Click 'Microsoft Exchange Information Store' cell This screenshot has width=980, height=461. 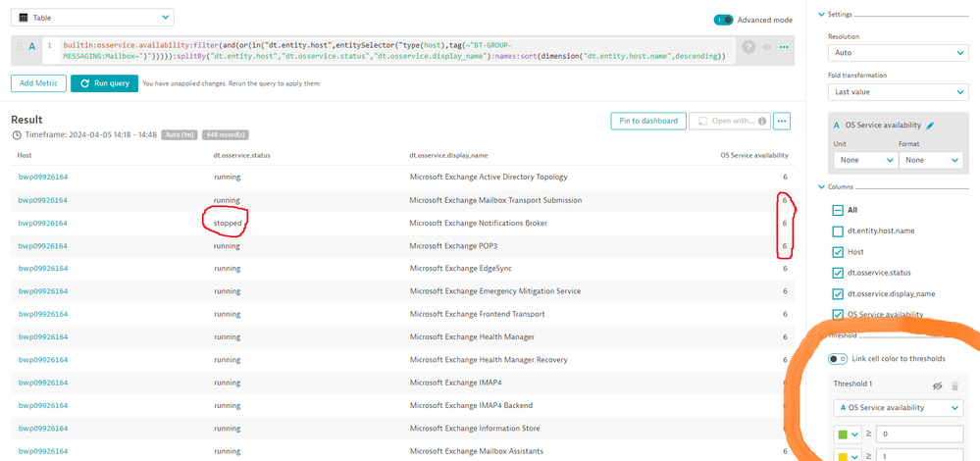click(475, 429)
